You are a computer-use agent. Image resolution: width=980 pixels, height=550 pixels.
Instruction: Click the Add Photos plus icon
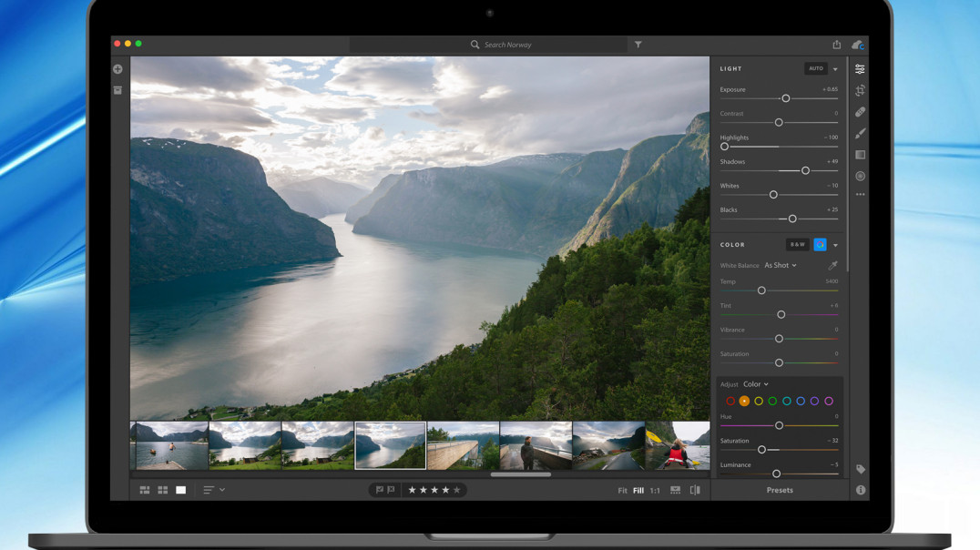click(x=117, y=69)
